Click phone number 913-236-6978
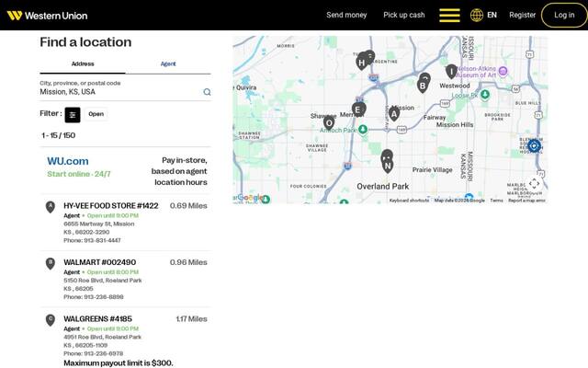The width and height of the screenshot is (588, 368). [x=103, y=353]
